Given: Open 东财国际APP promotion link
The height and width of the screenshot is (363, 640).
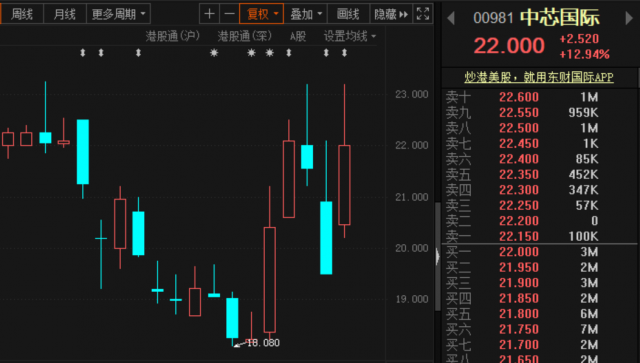Looking at the screenshot, I should [x=539, y=77].
